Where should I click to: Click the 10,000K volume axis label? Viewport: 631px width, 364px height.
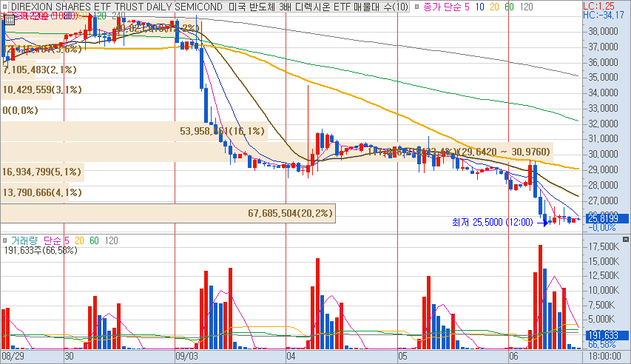[x=604, y=290]
